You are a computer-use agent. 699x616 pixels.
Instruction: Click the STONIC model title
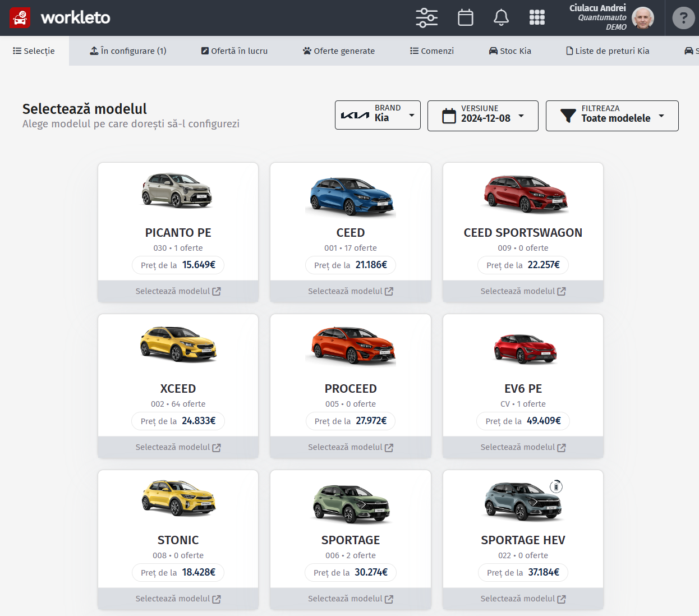coord(178,540)
